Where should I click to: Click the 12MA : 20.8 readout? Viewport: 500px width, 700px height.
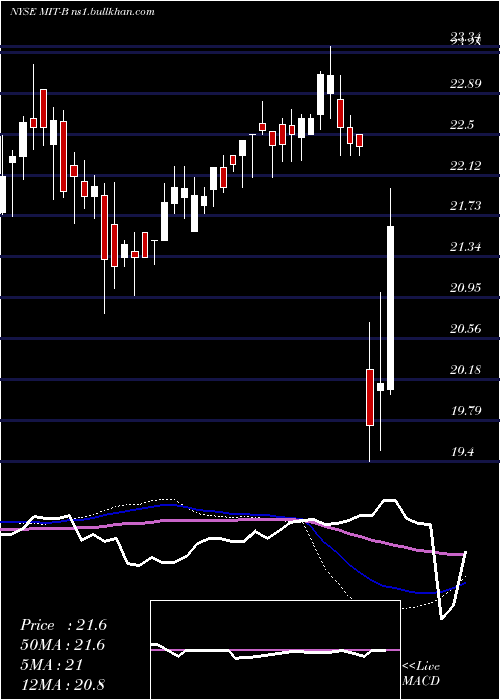point(62,685)
